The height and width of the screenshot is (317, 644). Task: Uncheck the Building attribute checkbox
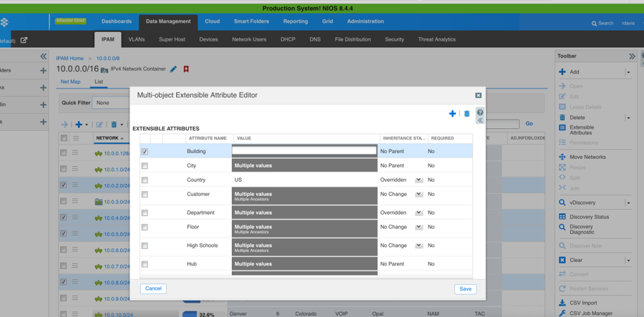click(x=145, y=152)
